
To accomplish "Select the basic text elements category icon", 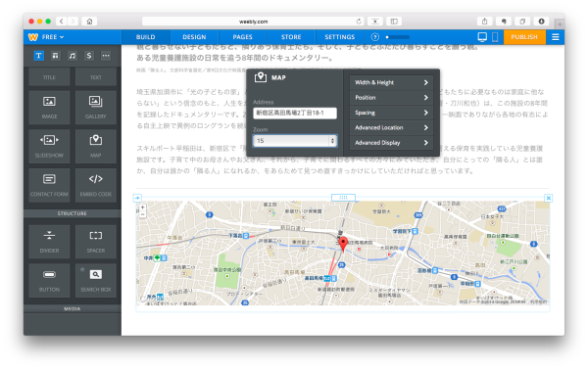I will 38,56.
